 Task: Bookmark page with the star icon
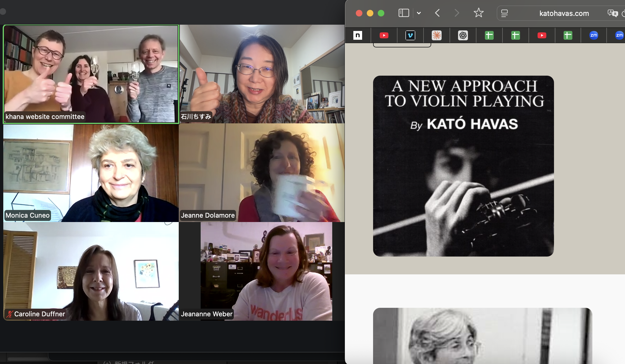click(x=479, y=13)
